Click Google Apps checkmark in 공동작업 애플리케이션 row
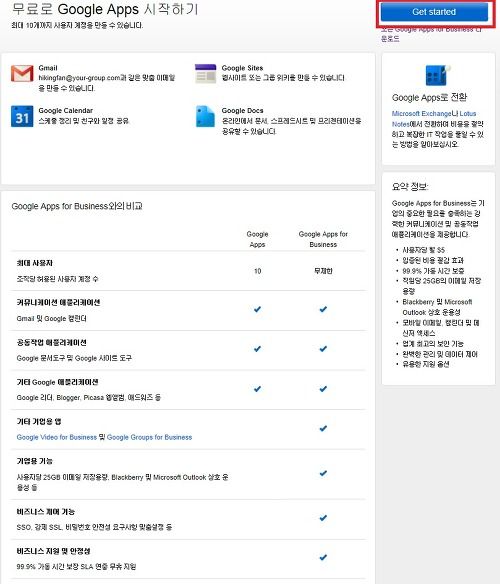The image size is (500, 584). [257, 349]
